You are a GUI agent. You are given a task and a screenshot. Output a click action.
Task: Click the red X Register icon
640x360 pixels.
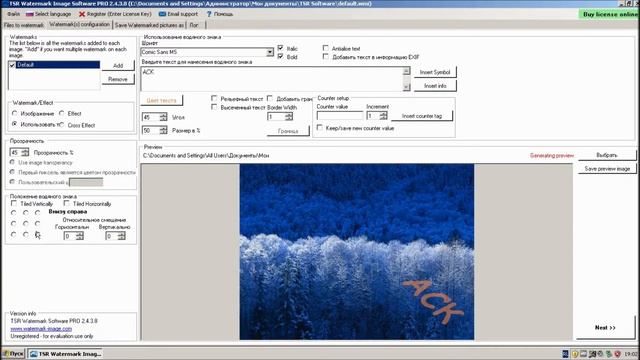pos(82,14)
